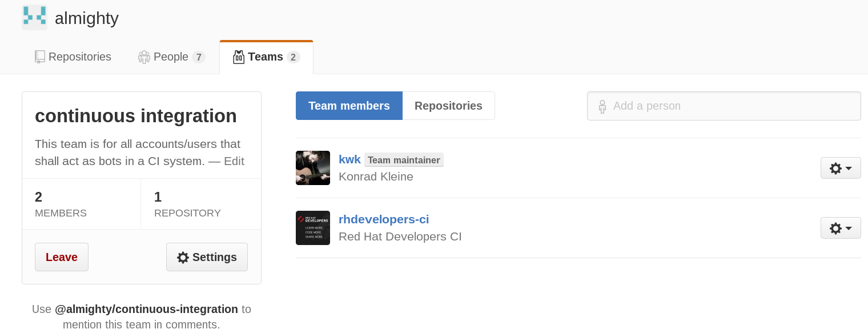The width and height of the screenshot is (868, 333).
Task: Click the name Konrad Kleine
Action: pos(376,176)
